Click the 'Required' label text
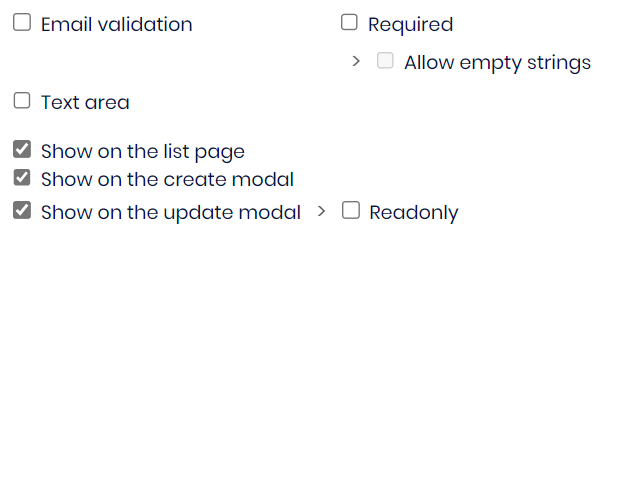The image size is (631, 493). point(410,24)
